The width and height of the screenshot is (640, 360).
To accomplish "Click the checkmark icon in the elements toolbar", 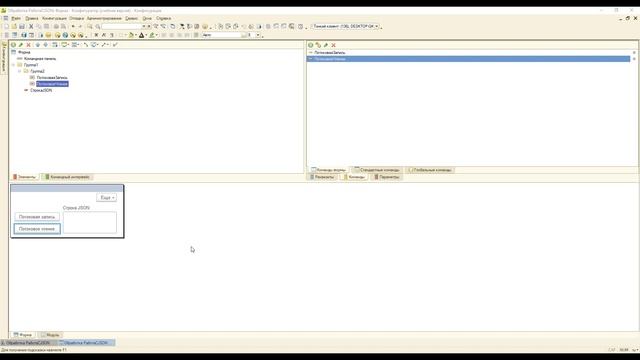I will (x=115, y=45).
